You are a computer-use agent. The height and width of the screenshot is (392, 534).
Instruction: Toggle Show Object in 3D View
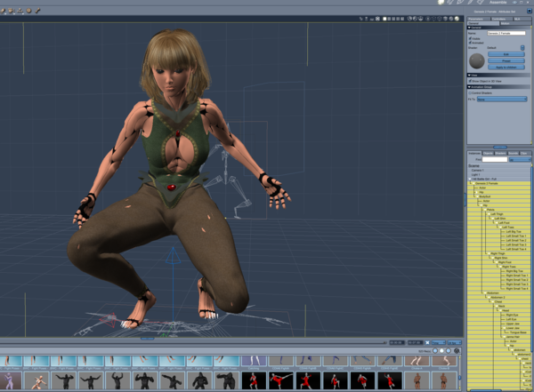point(470,81)
